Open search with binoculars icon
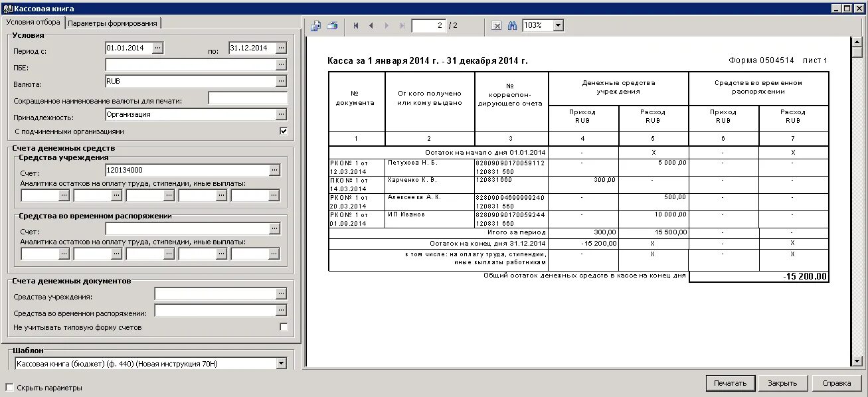Screen dimensions: 868x397 [512, 25]
